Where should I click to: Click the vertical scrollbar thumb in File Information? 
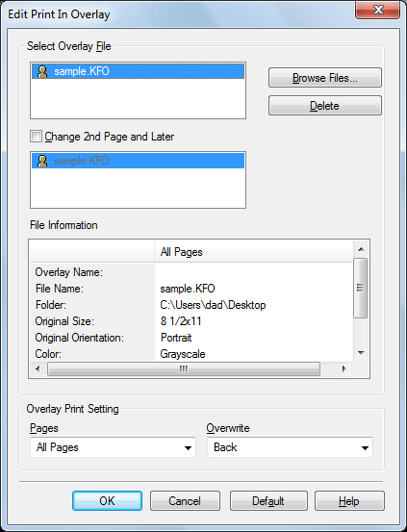[361, 288]
